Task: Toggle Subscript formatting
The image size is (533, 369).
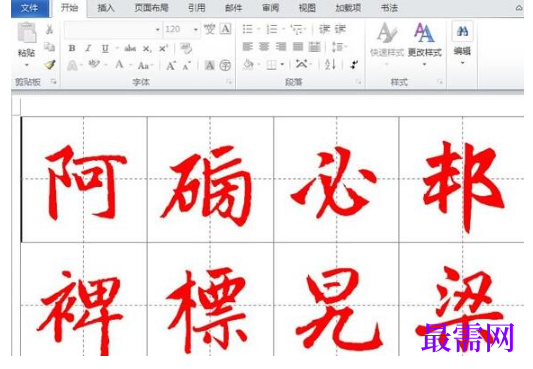Action: click(x=147, y=49)
